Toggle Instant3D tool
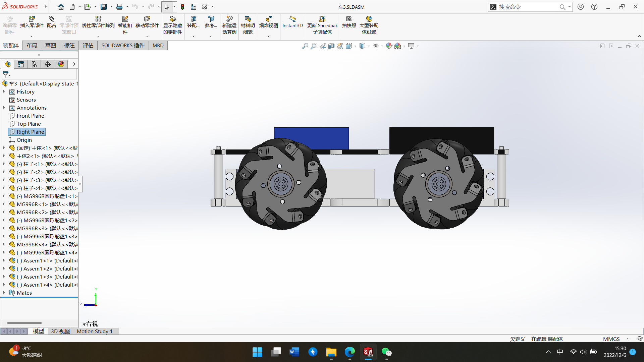 click(x=292, y=22)
